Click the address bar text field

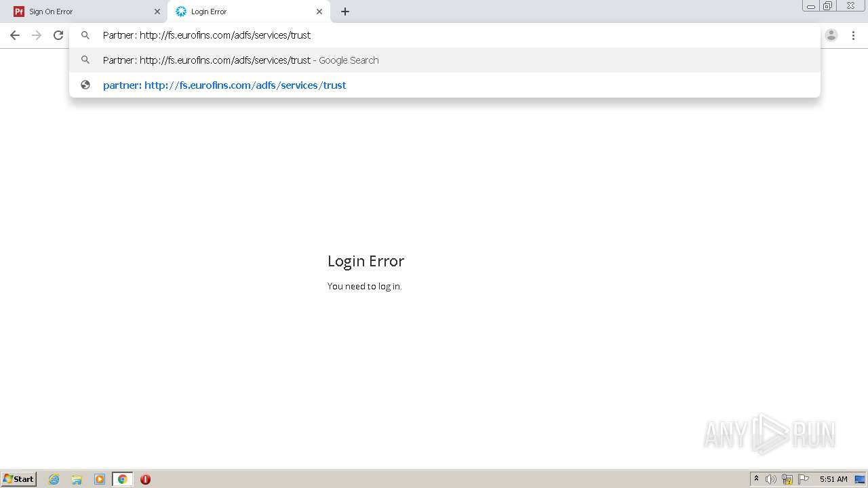(x=444, y=35)
